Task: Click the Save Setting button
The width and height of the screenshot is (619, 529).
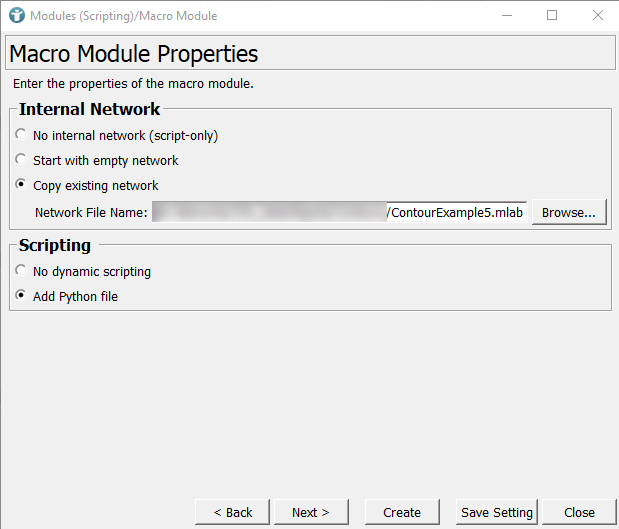Action: click(496, 512)
